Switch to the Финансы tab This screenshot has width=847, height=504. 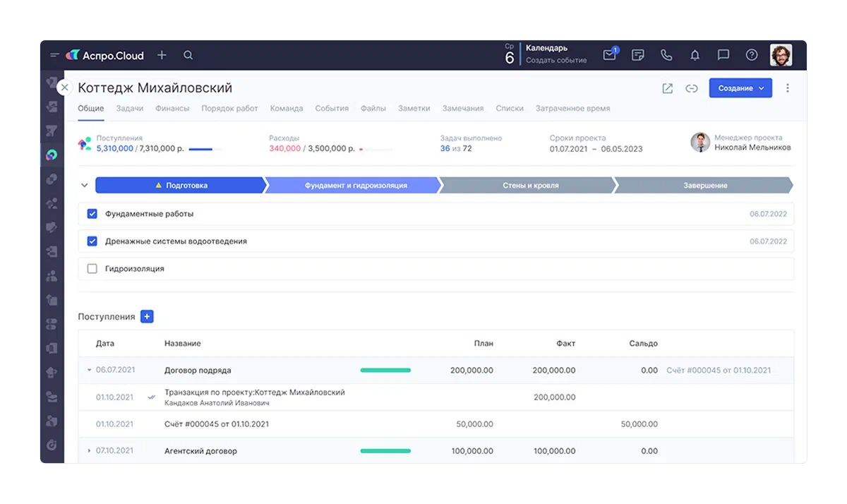point(172,109)
